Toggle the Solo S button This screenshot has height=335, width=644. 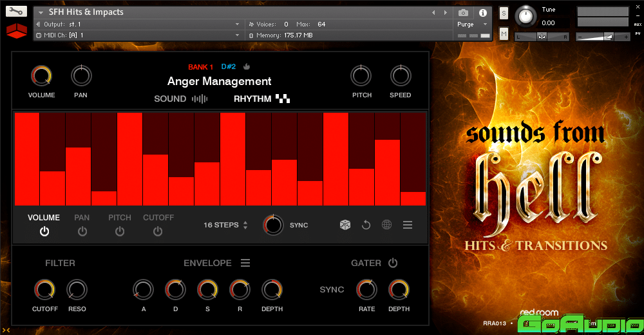504,13
